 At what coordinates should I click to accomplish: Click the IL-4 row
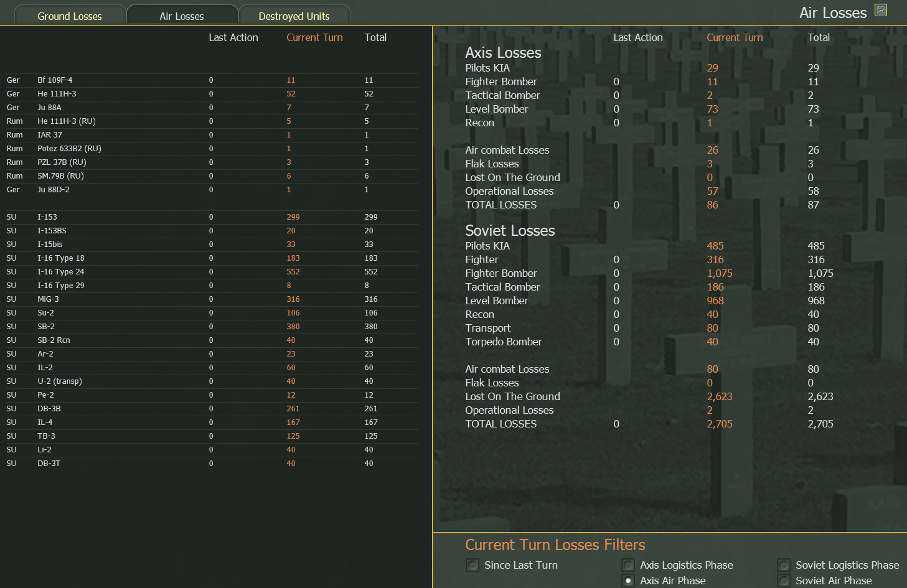click(212, 422)
